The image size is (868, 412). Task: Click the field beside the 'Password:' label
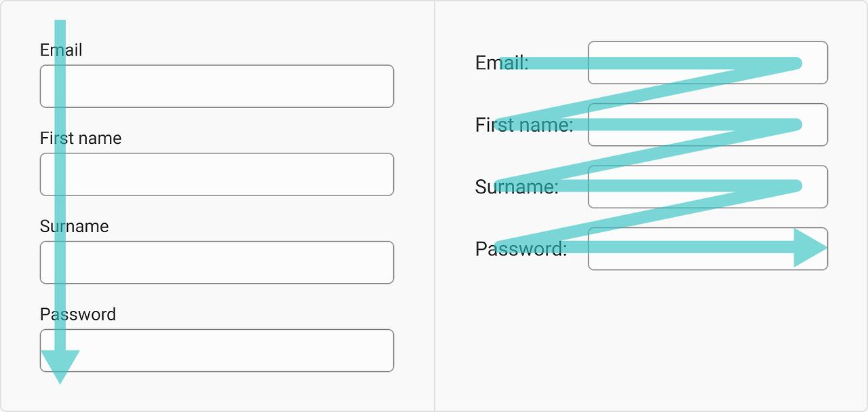pyautogui.click(x=708, y=248)
